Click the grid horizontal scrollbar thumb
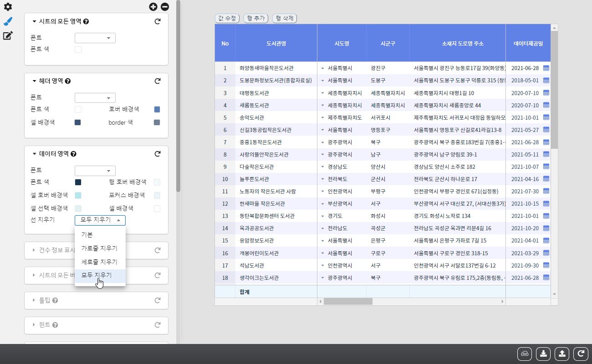Viewport: 592px width, 364px height. pyautogui.click(x=348, y=301)
